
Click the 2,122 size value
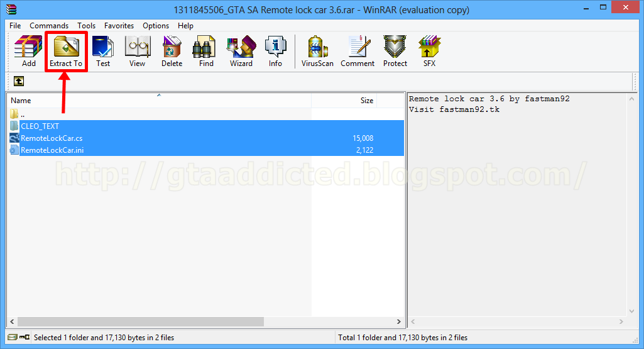click(364, 150)
